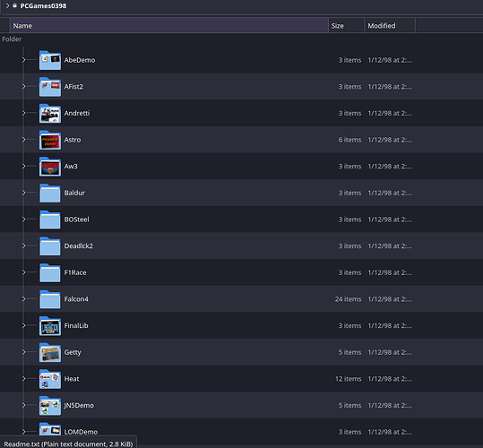
Task: Expand the JN5Demo folder
Action: coord(23,405)
